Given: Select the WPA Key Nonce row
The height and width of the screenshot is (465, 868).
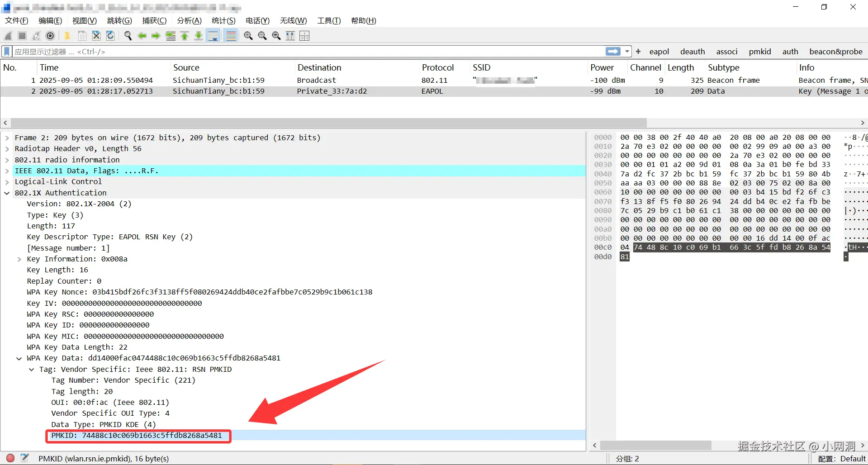Looking at the screenshot, I should [293, 292].
